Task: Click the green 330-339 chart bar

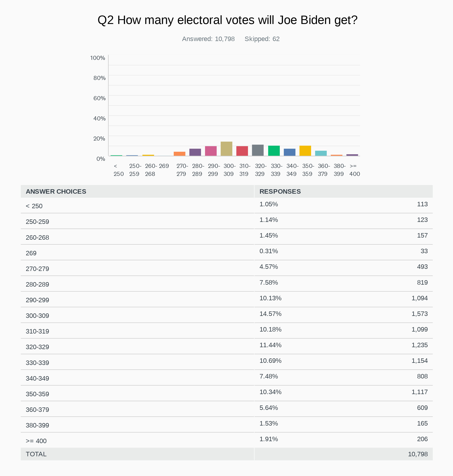Action: (x=274, y=151)
